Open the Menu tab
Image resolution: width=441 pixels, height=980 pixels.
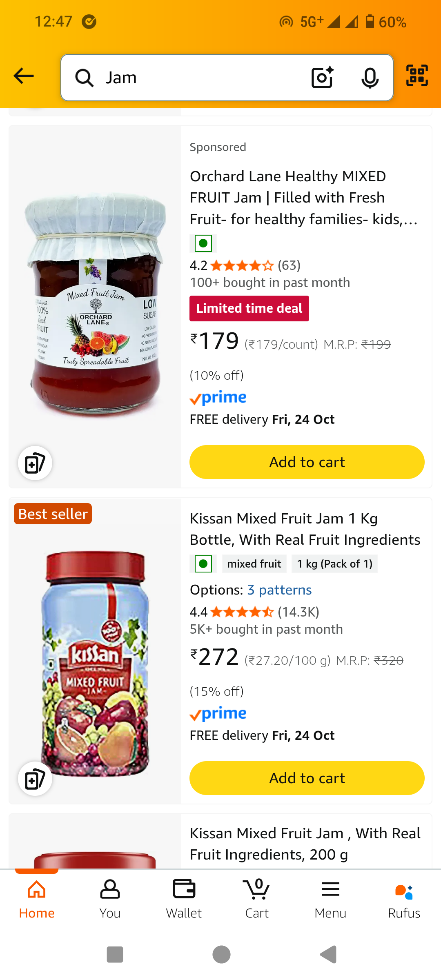(330, 899)
